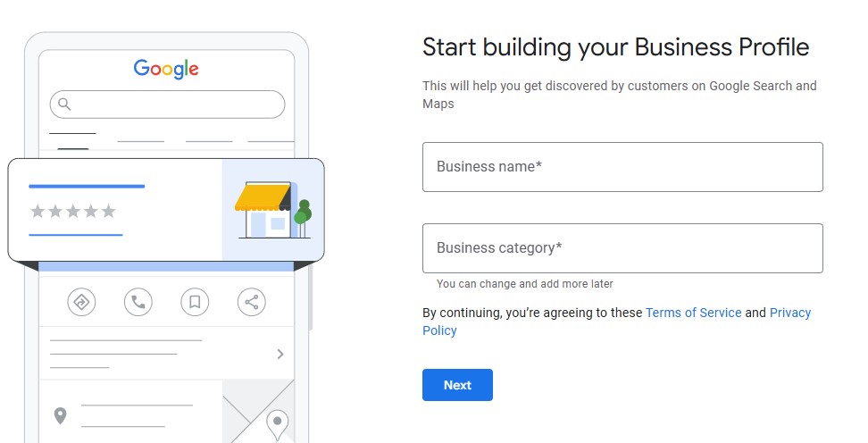Click the map marker on the mini map
The width and height of the screenshot is (868, 443).
(278, 425)
